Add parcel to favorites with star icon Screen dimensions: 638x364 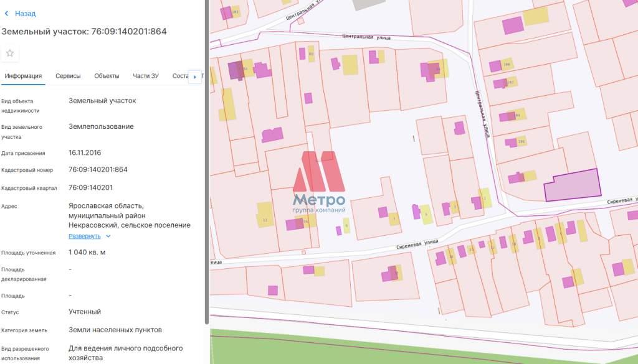click(x=10, y=54)
